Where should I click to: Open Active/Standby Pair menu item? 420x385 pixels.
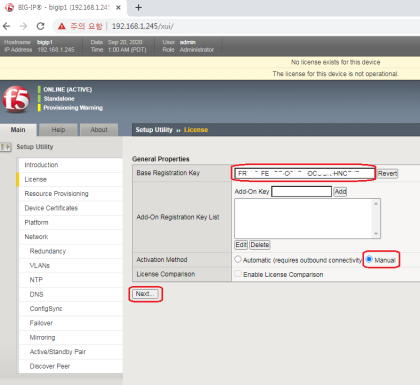[71, 352]
